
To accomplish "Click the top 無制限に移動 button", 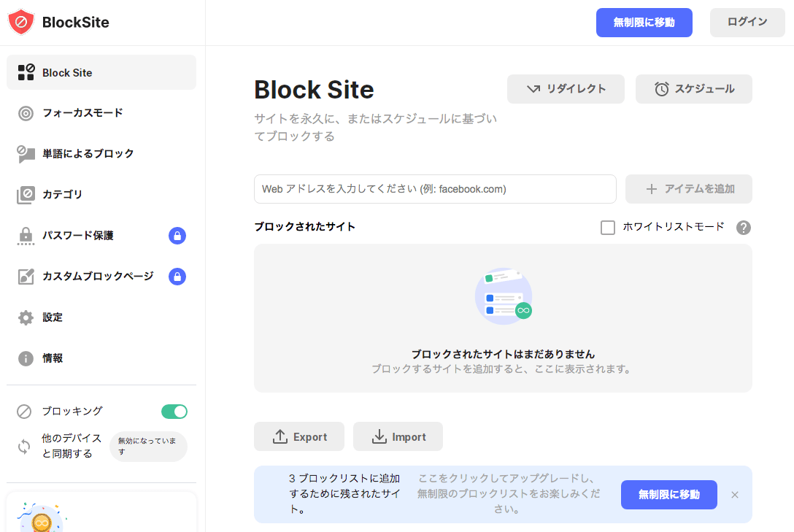I will [x=644, y=23].
